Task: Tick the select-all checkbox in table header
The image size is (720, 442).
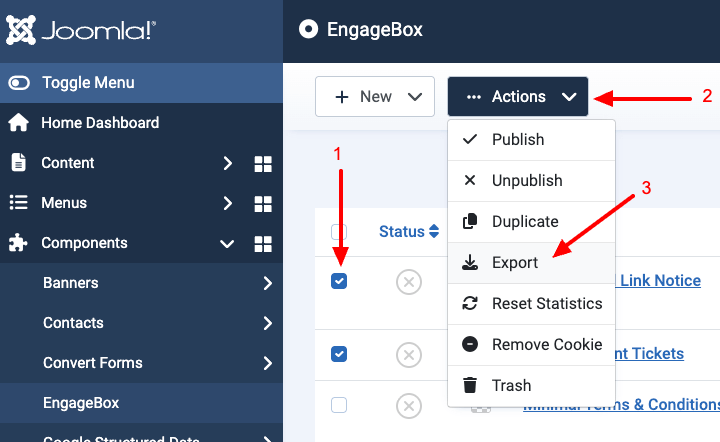Action: [339, 232]
